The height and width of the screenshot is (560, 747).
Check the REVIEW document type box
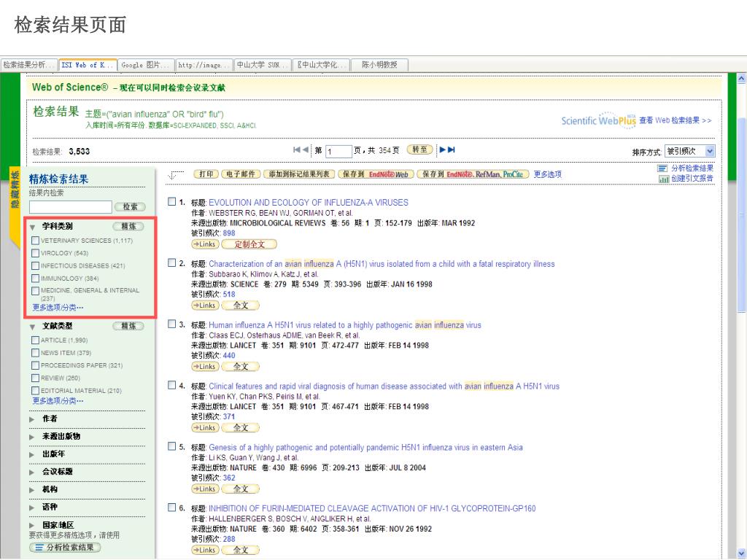pyautogui.click(x=35, y=378)
